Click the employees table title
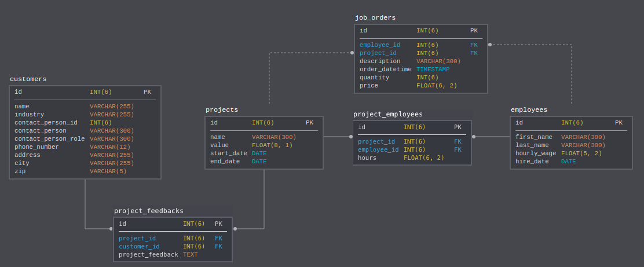The height and width of the screenshot is (267, 644). [x=529, y=110]
